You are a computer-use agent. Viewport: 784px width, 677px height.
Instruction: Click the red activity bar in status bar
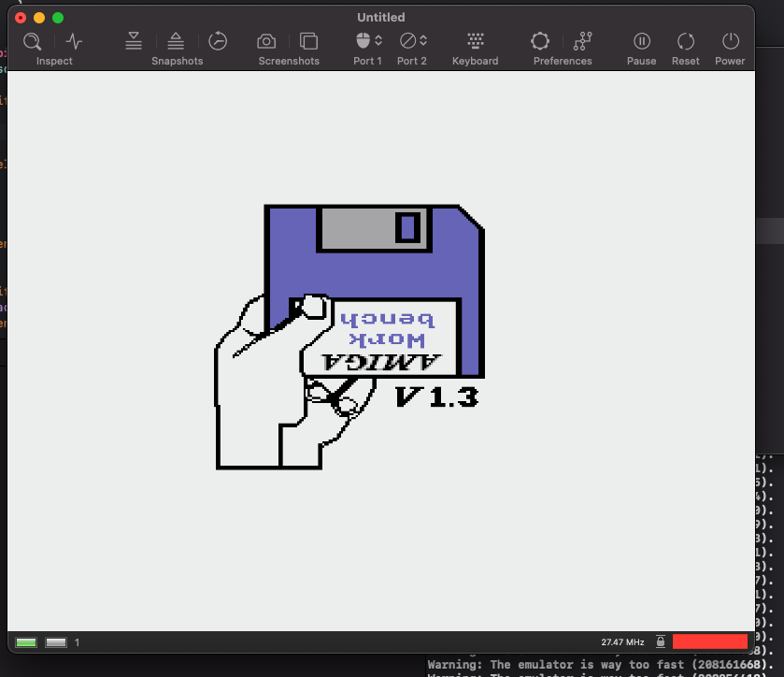point(710,641)
